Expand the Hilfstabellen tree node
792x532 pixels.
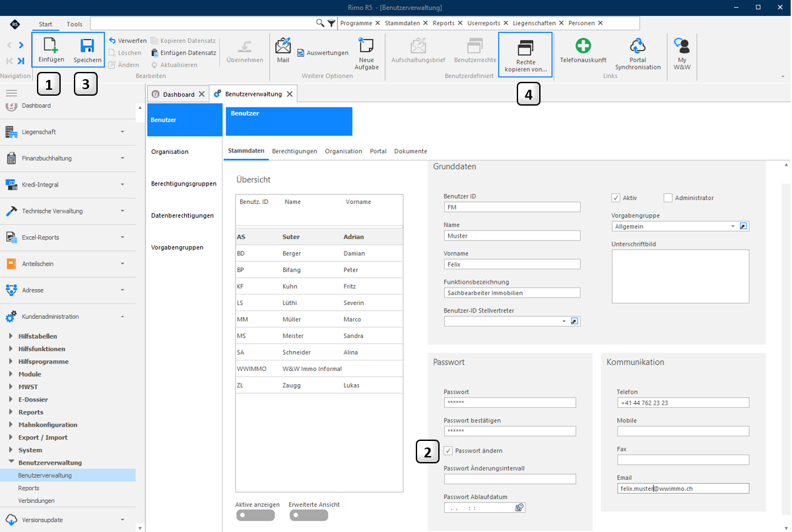[11, 336]
